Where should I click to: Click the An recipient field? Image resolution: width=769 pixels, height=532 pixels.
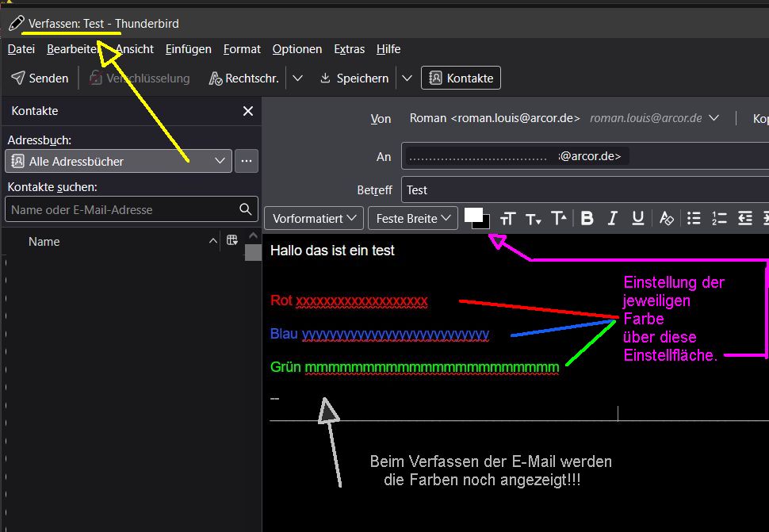(585, 156)
